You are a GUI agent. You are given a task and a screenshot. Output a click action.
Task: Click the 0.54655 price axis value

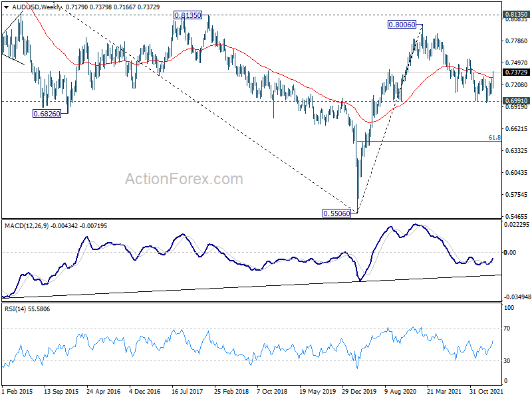[517, 217]
